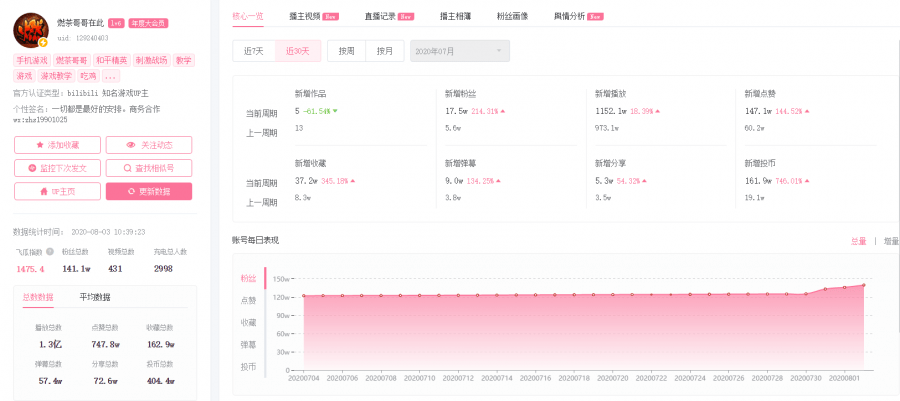Select 点赞 metric in chart sidebar

point(248,300)
